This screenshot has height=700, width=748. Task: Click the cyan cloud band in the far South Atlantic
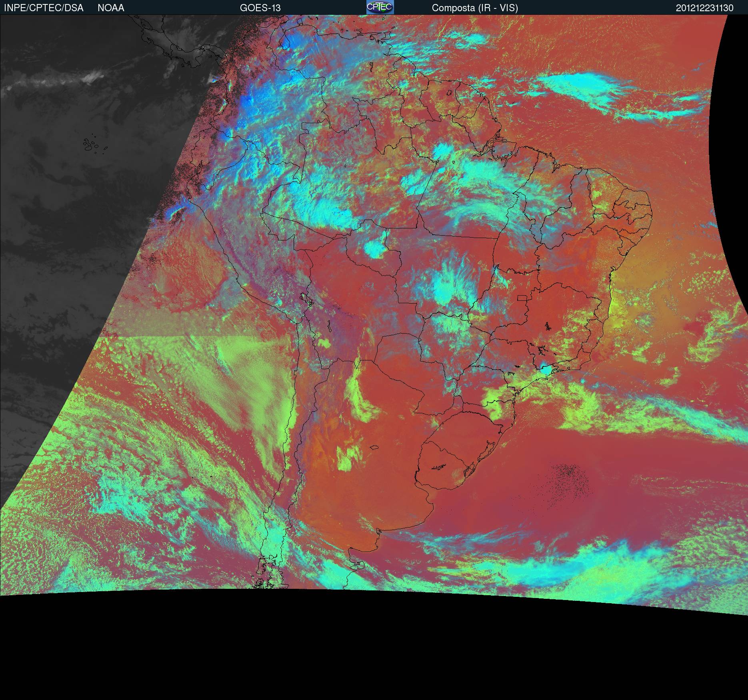(560, 568)
